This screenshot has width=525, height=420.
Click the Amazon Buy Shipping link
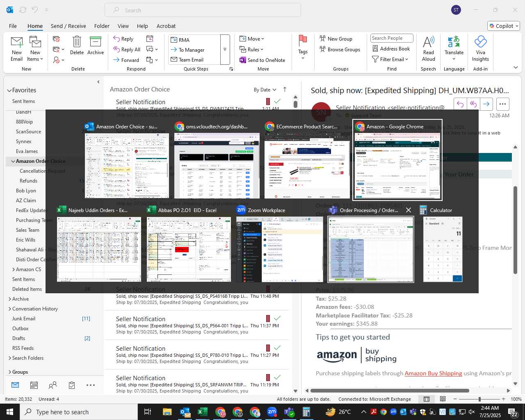click(433, 373)
